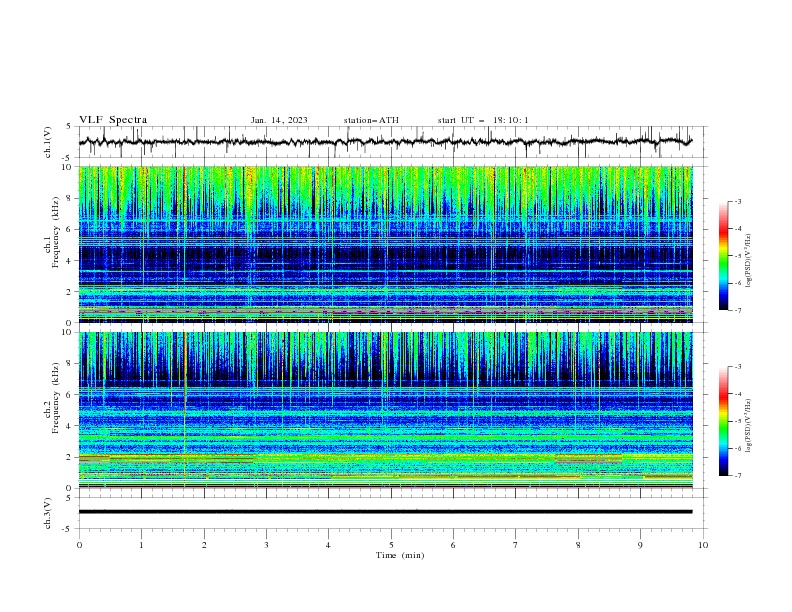Click the time axis tick label "0"

coord(79,545)
